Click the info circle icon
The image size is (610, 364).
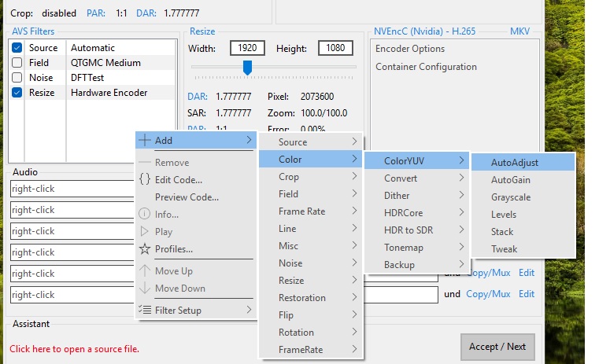(x=144, y=214)
